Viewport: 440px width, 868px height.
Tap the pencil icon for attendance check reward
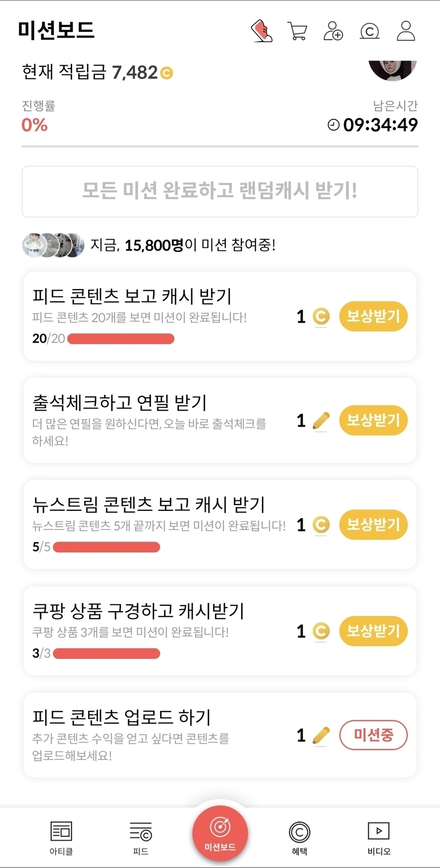(x=321, y=421)
